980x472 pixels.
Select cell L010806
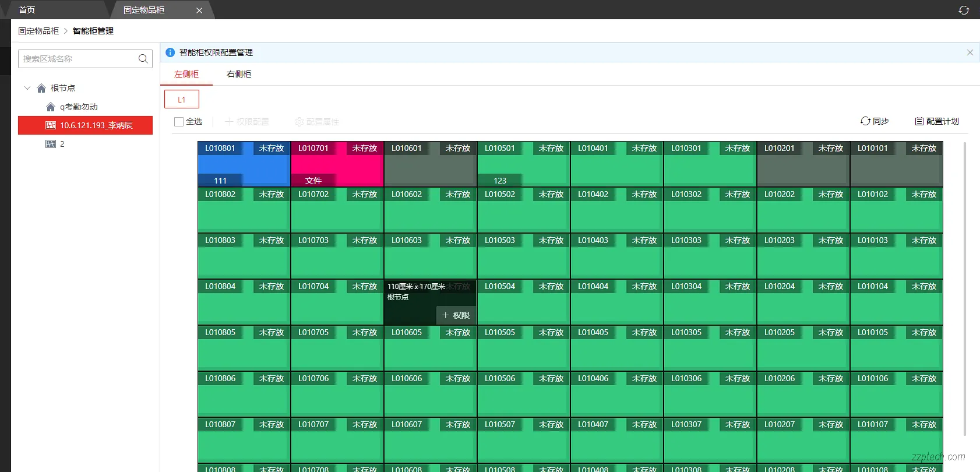click(244, 394)
